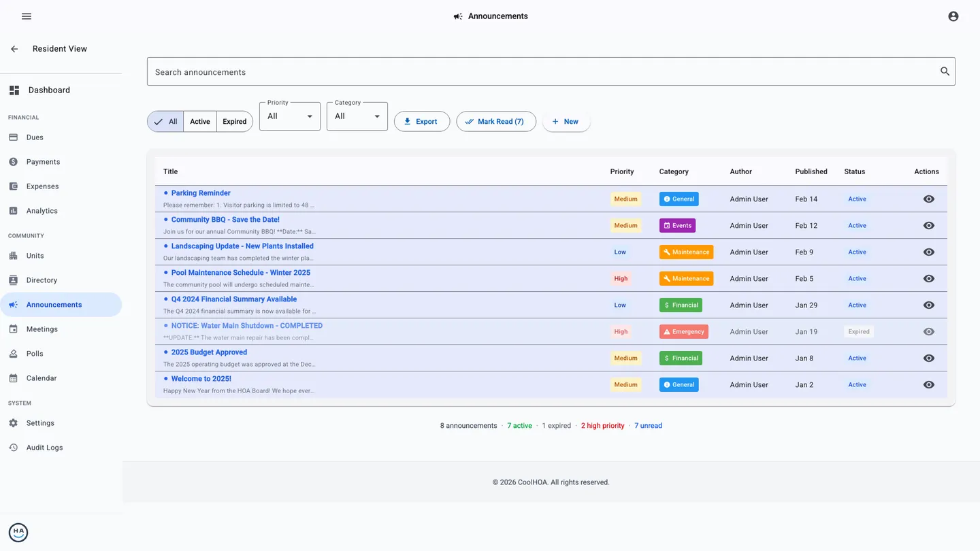The width and height of the screenshot is (980, 551).
Task: Open the user account profile icon
Action: pos(953,16)
